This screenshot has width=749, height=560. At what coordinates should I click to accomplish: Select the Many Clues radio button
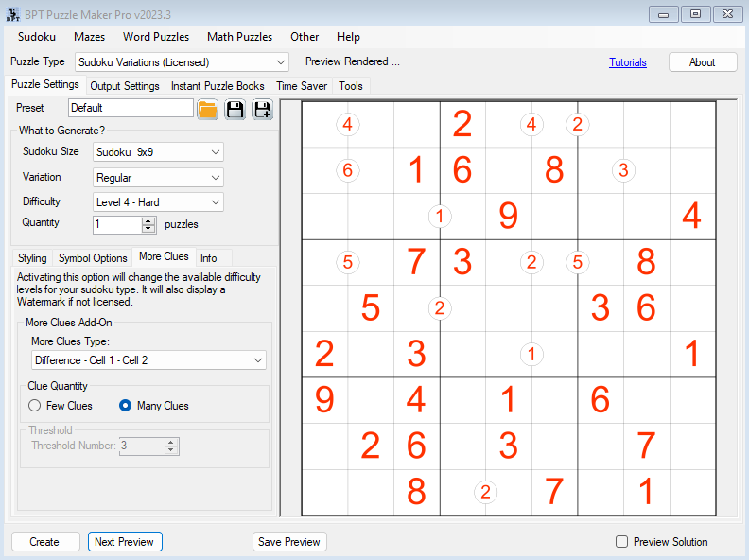(x=125, y=406)
